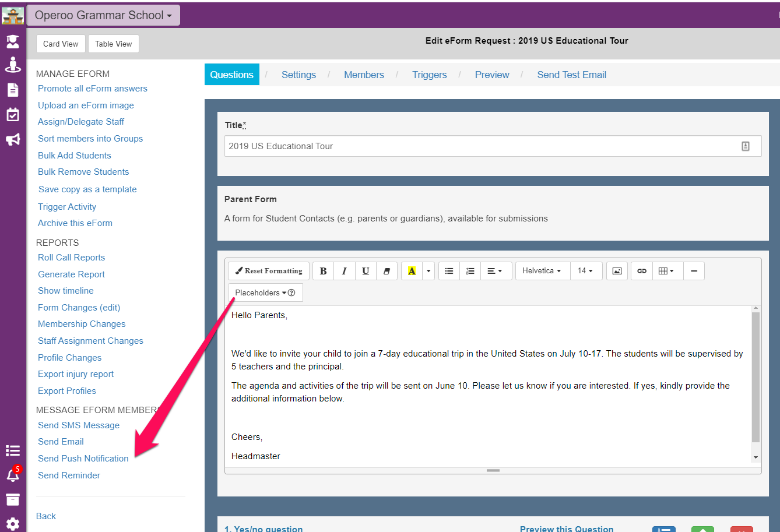Expand the Operoo Grammar School selector
Image resolution: width=780 pixels, height=532 pixels.
point(104,15)
